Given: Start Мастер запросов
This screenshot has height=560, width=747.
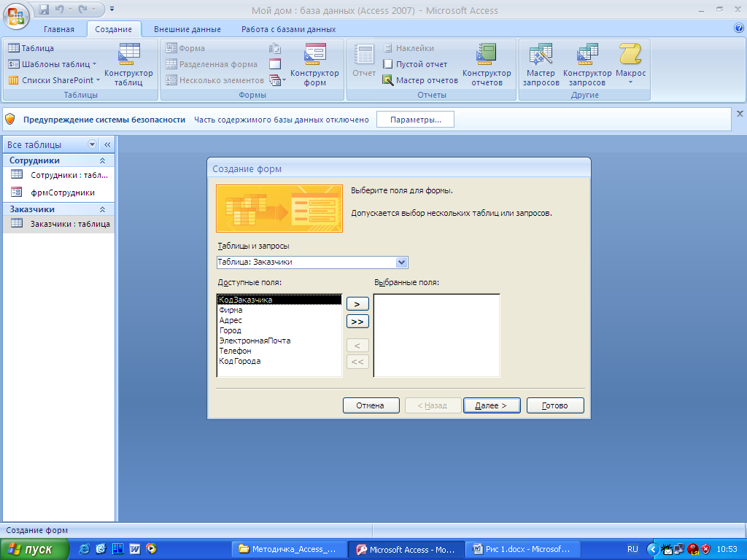Looking at the screenshot, I should 541,64.
